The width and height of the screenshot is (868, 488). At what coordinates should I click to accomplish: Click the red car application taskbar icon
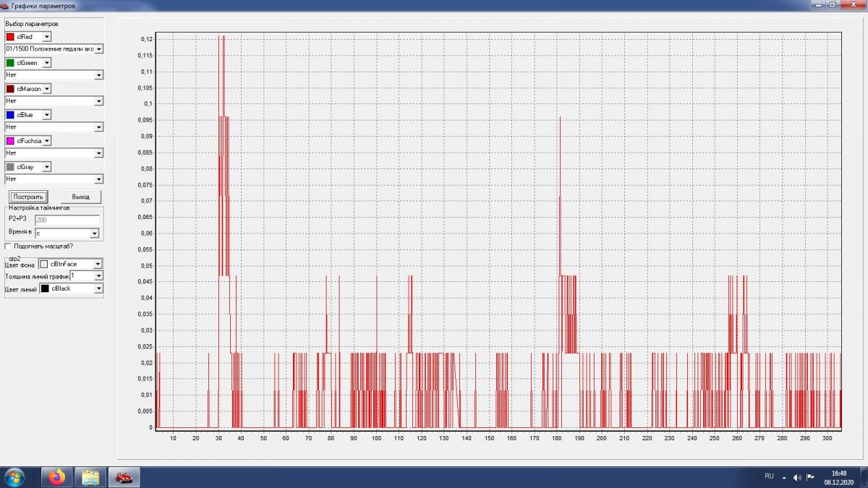tap(124, 477)
